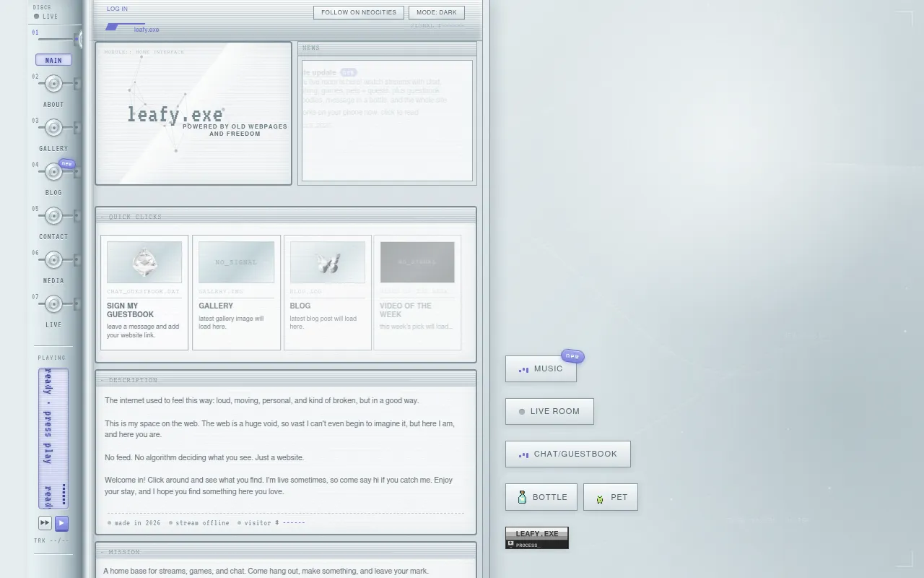Click the 'ready · press play' player display
This screenshot has height=578, width=924.
[x=53, y=439]
